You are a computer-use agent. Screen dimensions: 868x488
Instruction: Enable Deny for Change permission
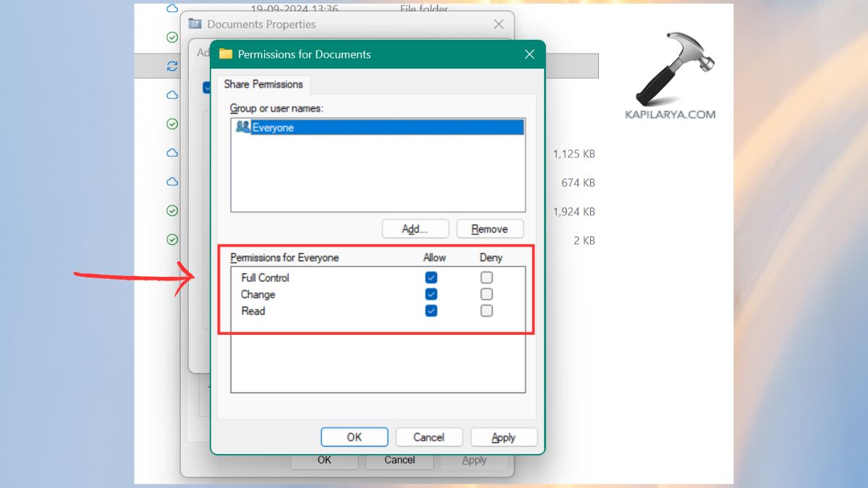[x=486, y=294]
